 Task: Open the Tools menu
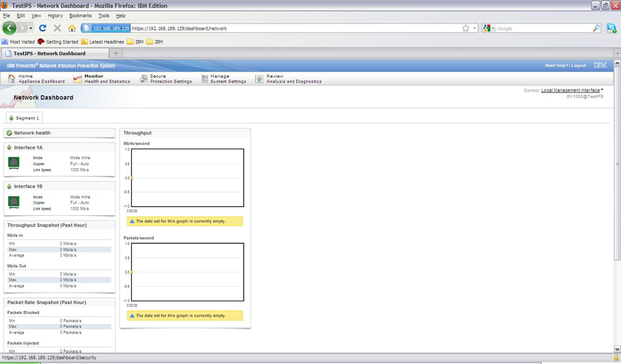103,15
